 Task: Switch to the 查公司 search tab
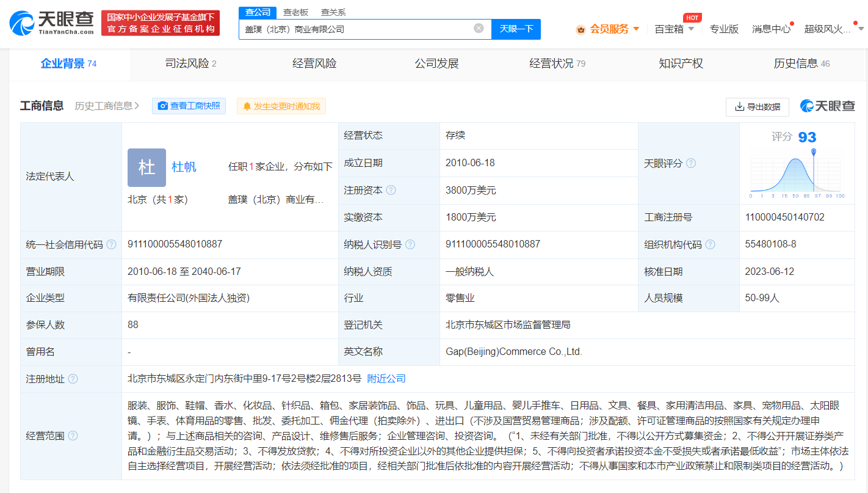258,12
